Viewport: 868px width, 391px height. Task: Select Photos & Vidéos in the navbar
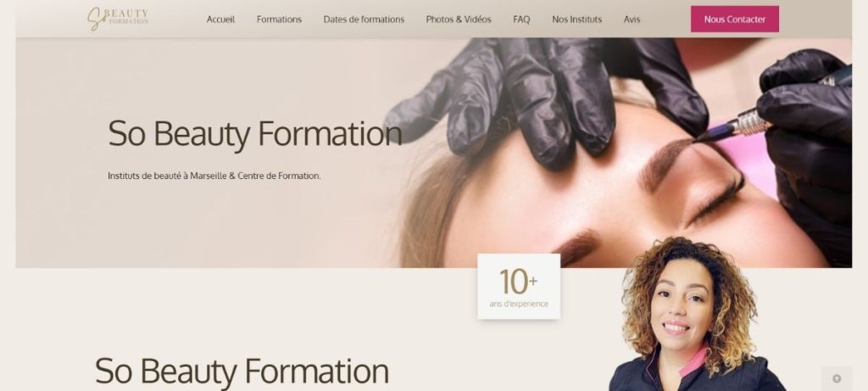tap(459, 20)
